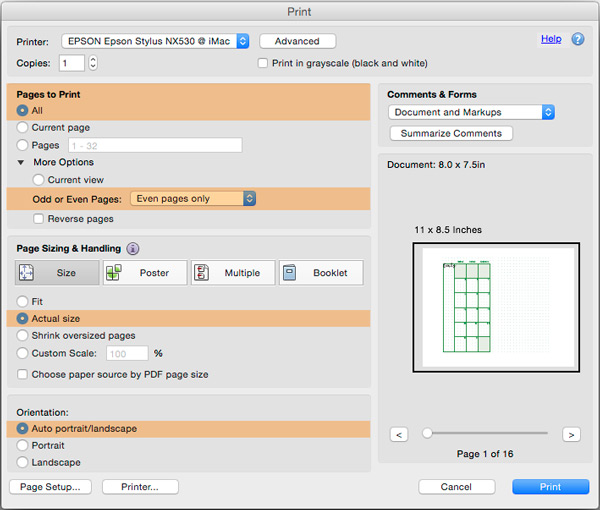Click the 'Page 1 of 16' text

[485, 454]
